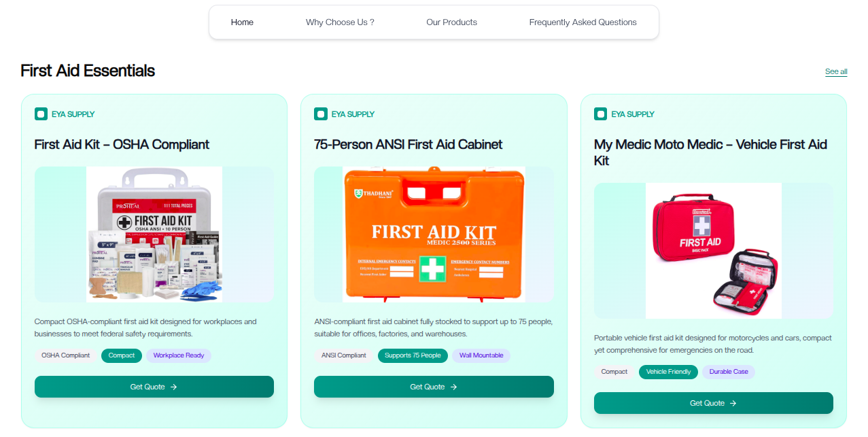Go to Why Choose Us section

click(340, 22)
